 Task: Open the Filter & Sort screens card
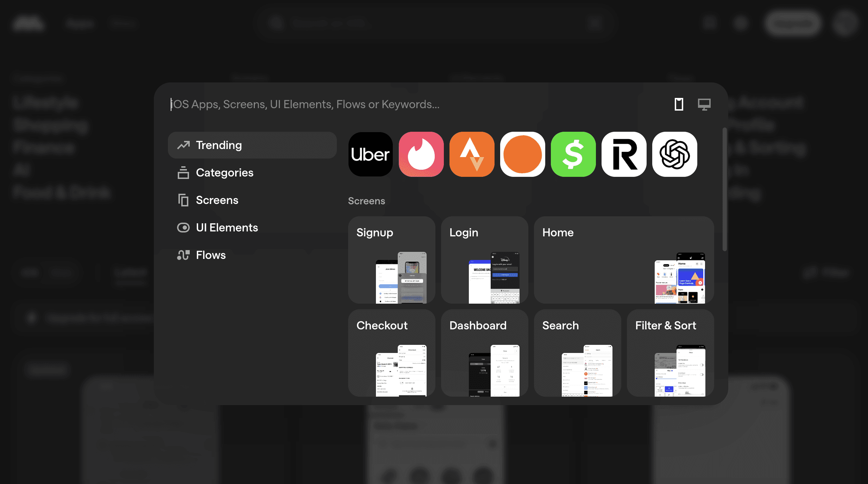(x=670, y=353)
